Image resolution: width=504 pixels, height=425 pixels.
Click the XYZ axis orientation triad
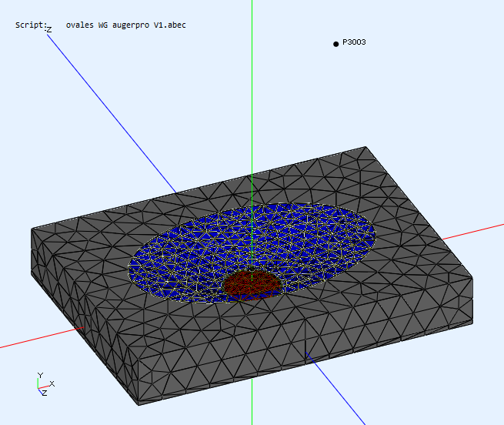point(45,384)
